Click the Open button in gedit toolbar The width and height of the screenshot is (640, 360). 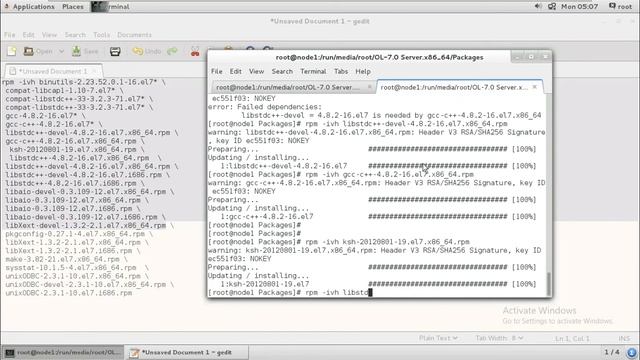(x=38, y=51)
